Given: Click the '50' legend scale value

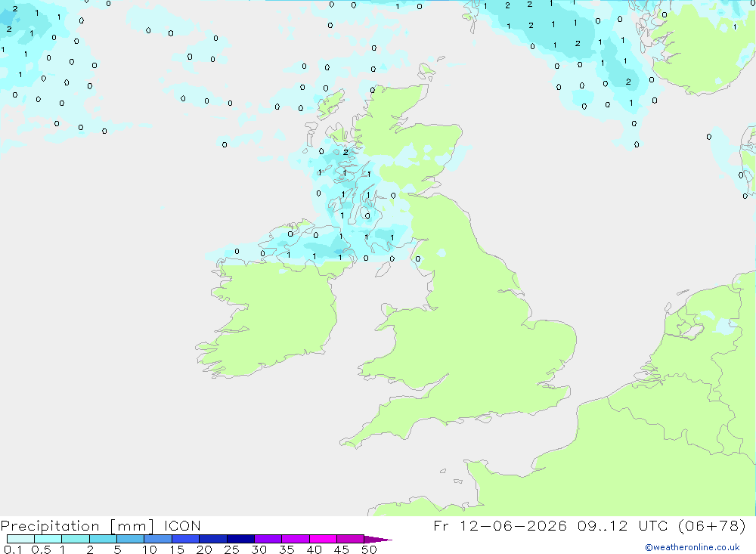Looking at the screenshot, I should pos(369,549).
